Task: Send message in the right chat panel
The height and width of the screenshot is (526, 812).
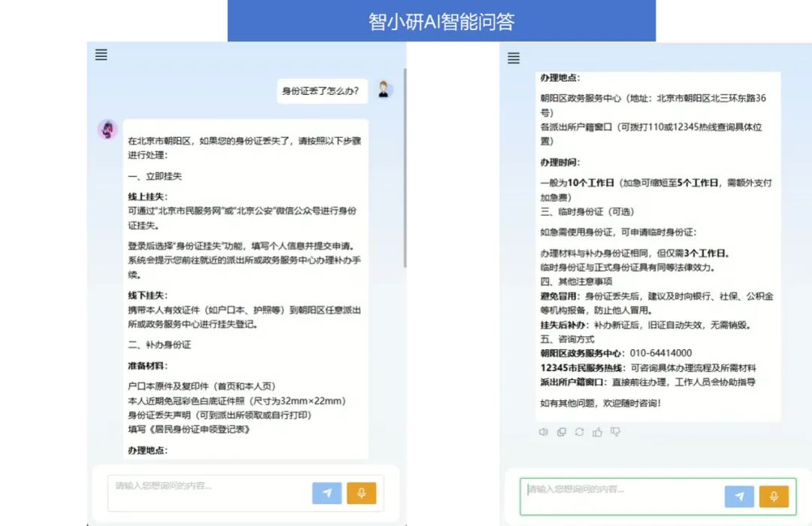Action: point(739,496)
